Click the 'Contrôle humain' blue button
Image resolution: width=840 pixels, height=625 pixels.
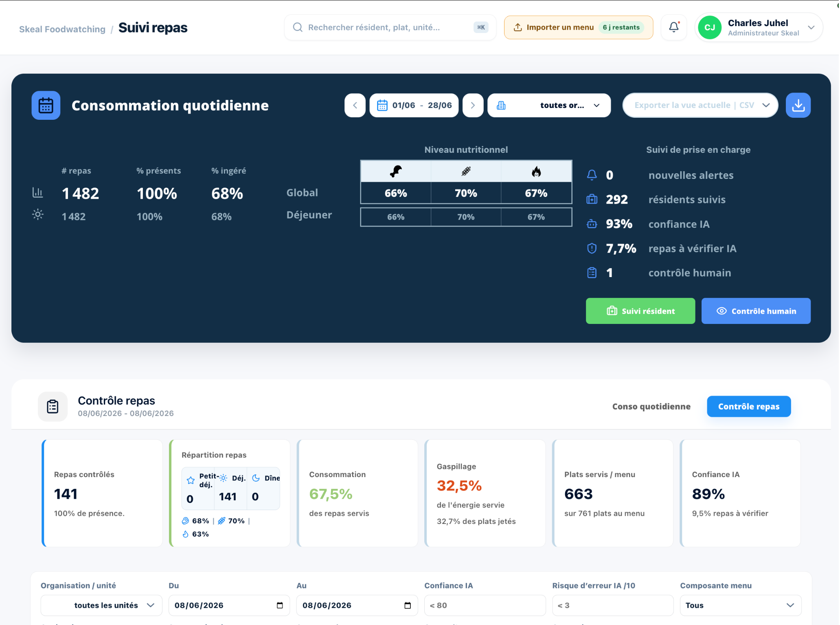(x=756, y=311)
